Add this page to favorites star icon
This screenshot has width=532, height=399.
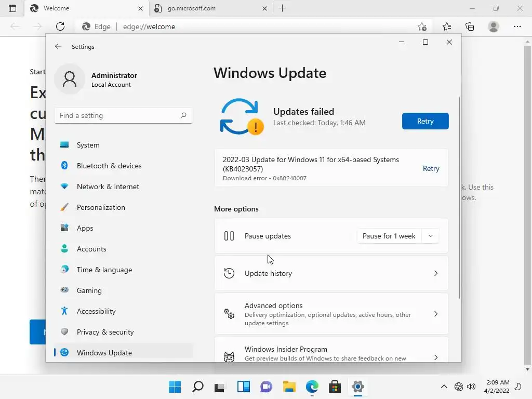pos(422,26)
